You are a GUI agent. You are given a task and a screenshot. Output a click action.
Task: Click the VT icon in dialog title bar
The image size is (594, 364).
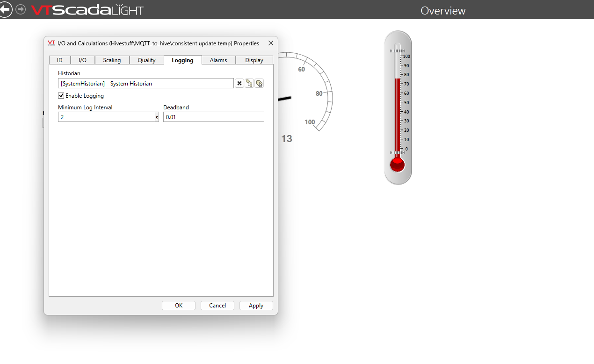[x=51, y=43]
